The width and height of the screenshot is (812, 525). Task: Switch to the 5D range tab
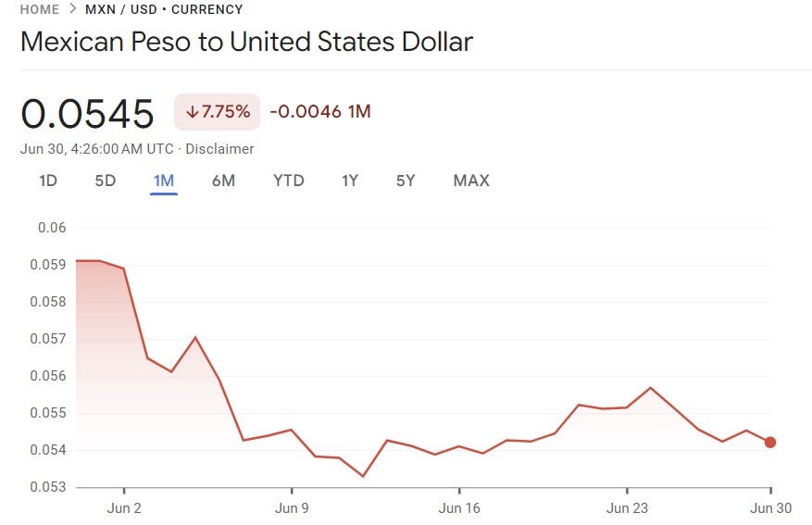point(106,181)
